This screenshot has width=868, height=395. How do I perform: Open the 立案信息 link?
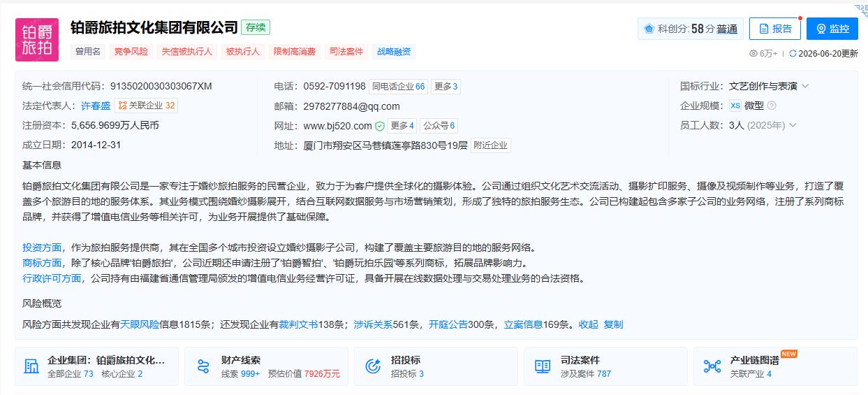(523, 324)
